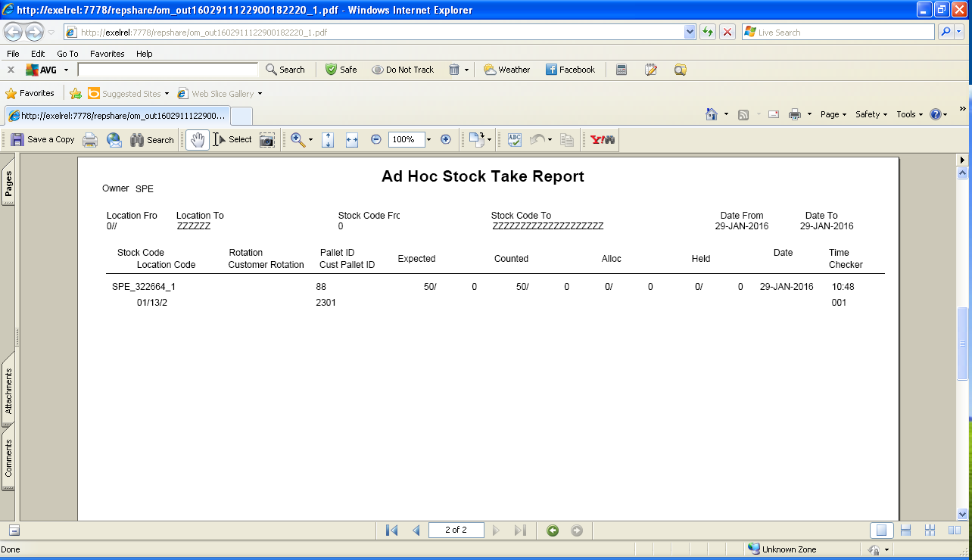Viewport: 972px width, 560px height.
Task: Open the Comments side panel tab
Action: tap(9, 458)
